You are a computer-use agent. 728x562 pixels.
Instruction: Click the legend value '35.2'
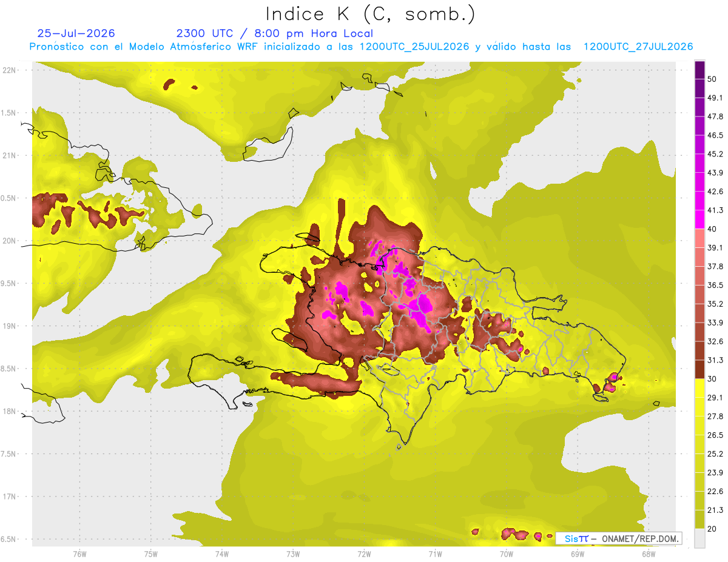[715, 304]
